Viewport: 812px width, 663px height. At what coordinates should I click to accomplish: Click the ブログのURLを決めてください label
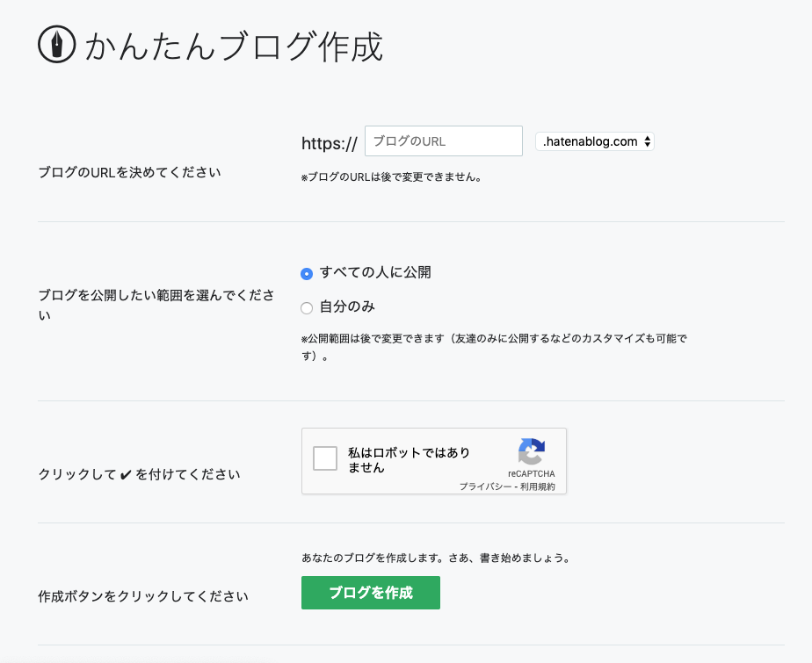coord(129,172)
